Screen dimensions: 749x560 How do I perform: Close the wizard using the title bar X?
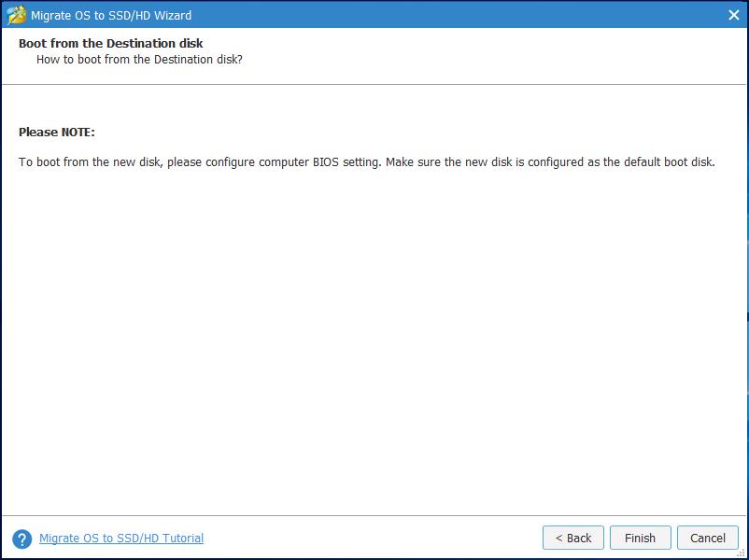[734, 15]
